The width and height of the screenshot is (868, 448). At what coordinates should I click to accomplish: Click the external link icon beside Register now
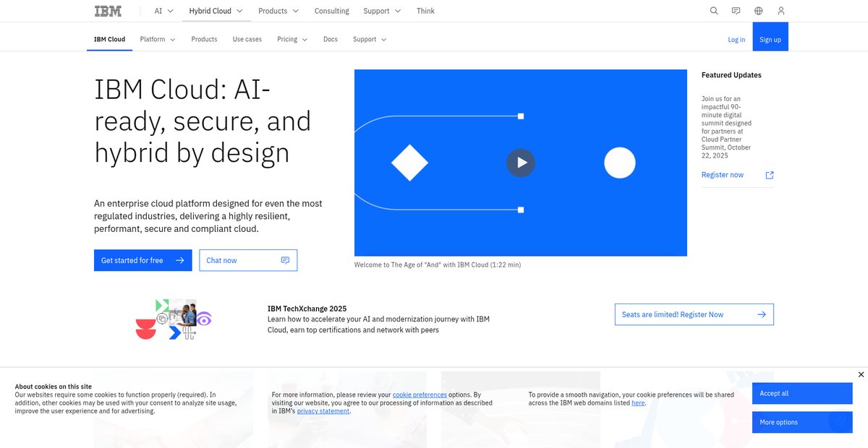click(770, 175)
